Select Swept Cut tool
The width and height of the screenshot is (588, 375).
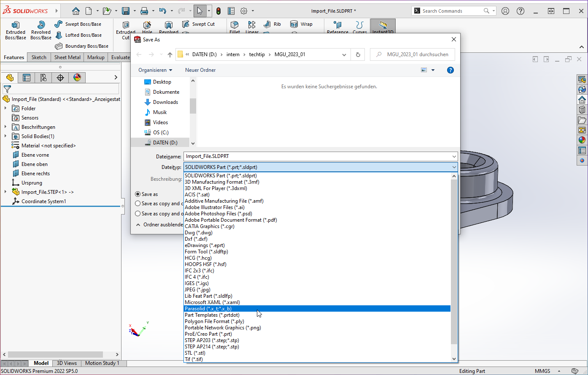199,24
